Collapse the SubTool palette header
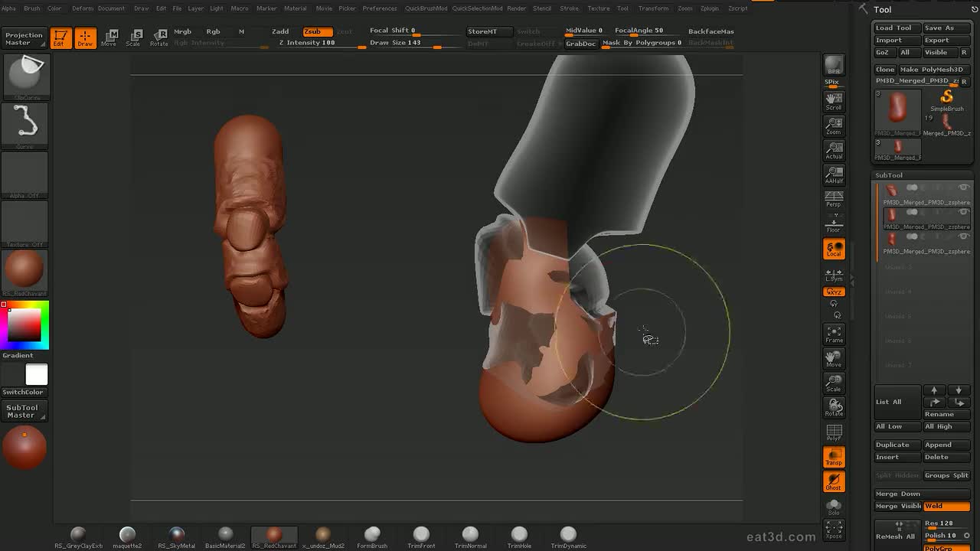Screen dimensions: 980x551 (x=889, y=175)
